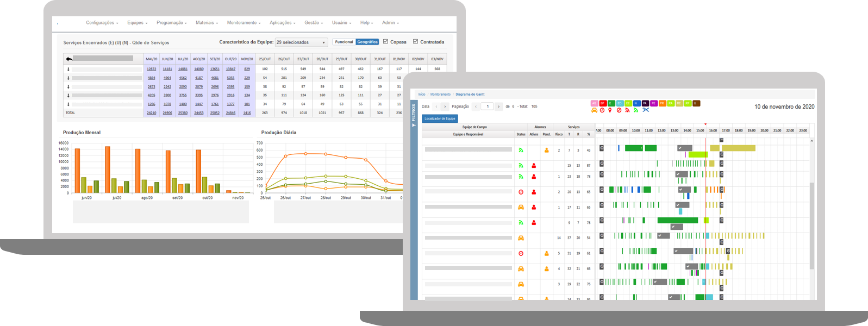The height and width of the screenshot is (326, 868).
Task: Open the 12872 link under MAI/20
Action: (x=152, y=69)
